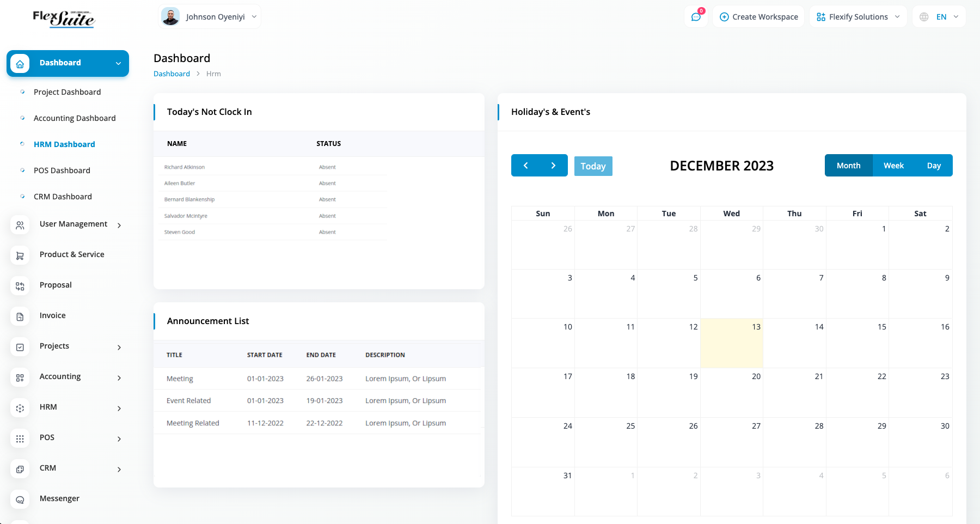Open Invoice menu item

click(x=52, y=315)
